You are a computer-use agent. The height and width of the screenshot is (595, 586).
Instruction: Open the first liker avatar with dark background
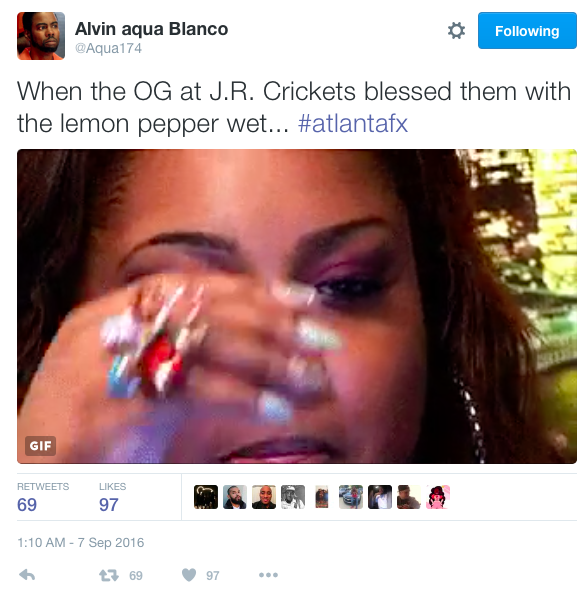206,497
